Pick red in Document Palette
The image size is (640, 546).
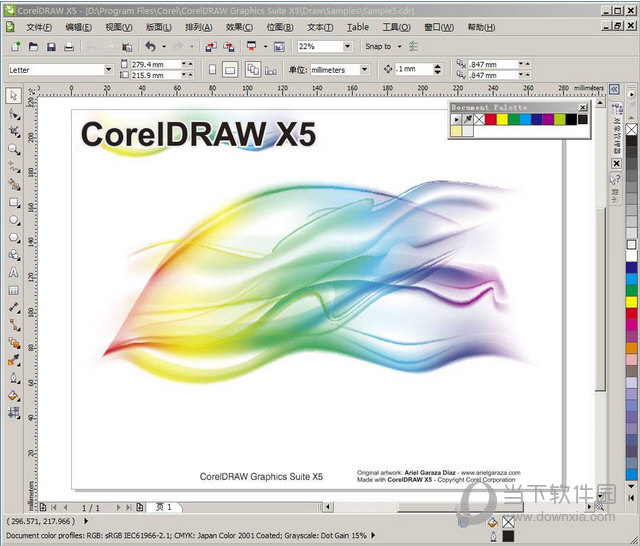[491, 119]
